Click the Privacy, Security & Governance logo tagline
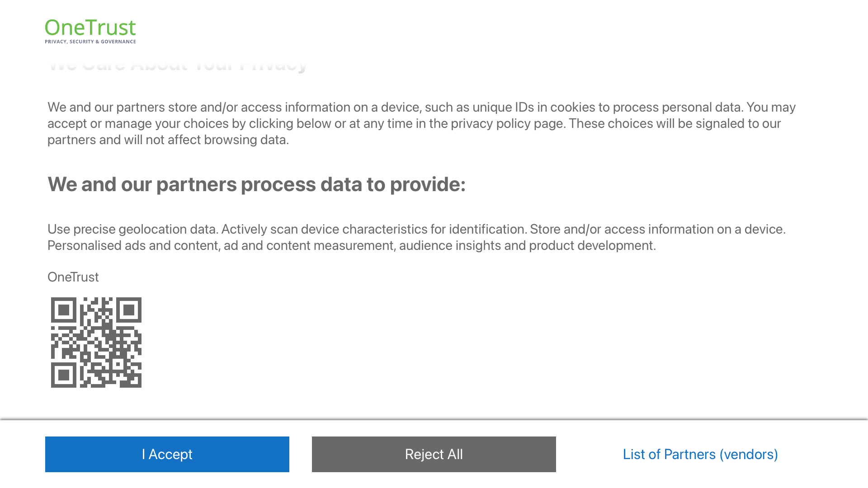 (90, 42)
